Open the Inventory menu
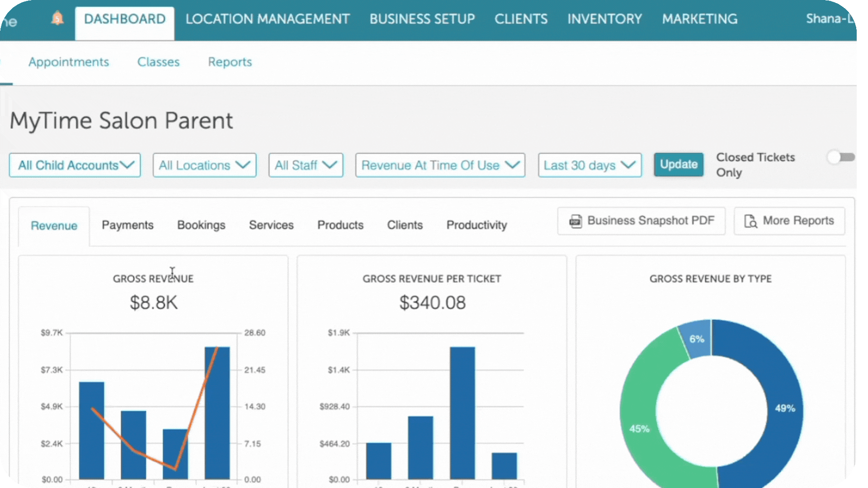The width and height of the screenshot is (868, 488). tap(604, 19)
